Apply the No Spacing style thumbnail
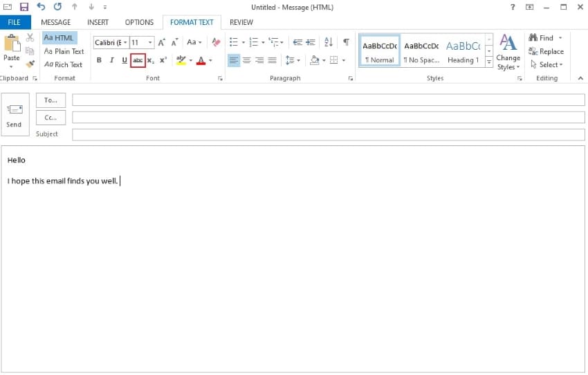 coord(421,51)
